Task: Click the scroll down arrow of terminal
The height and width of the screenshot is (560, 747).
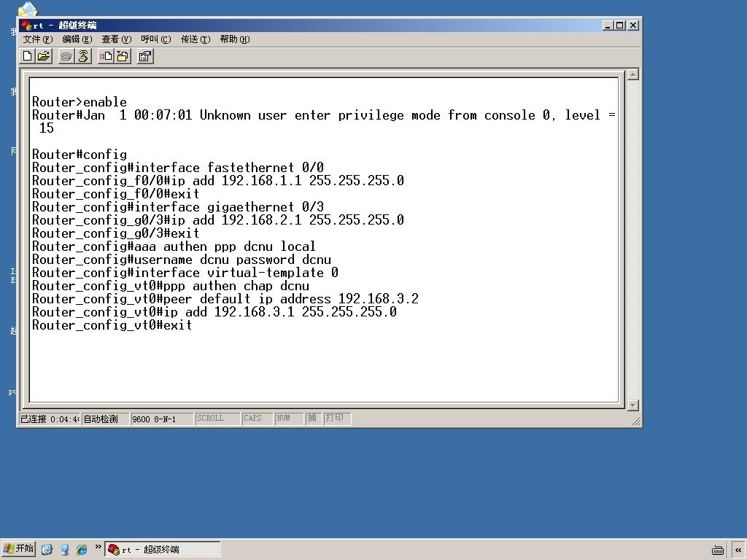Action: click(x=632, y=405)
